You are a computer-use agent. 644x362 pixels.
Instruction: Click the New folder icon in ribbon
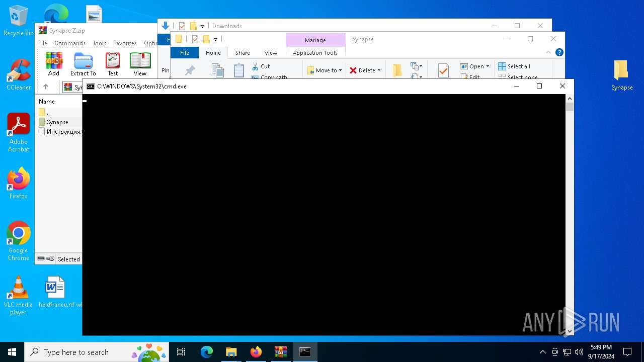point(397,70)
